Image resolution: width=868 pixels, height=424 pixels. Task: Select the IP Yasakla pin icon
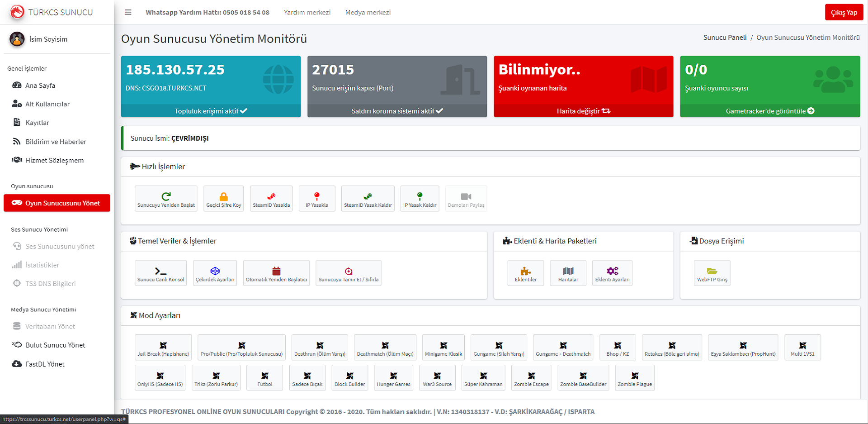317,197
